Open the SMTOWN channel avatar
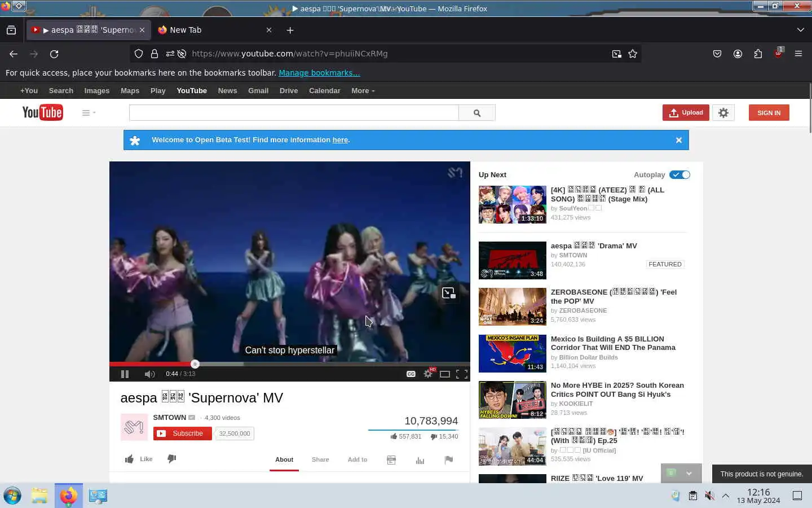 point(134,427)
